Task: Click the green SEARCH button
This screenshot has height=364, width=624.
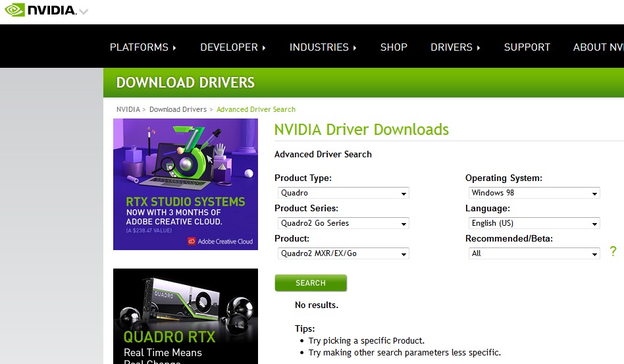Action: [311, 283]
